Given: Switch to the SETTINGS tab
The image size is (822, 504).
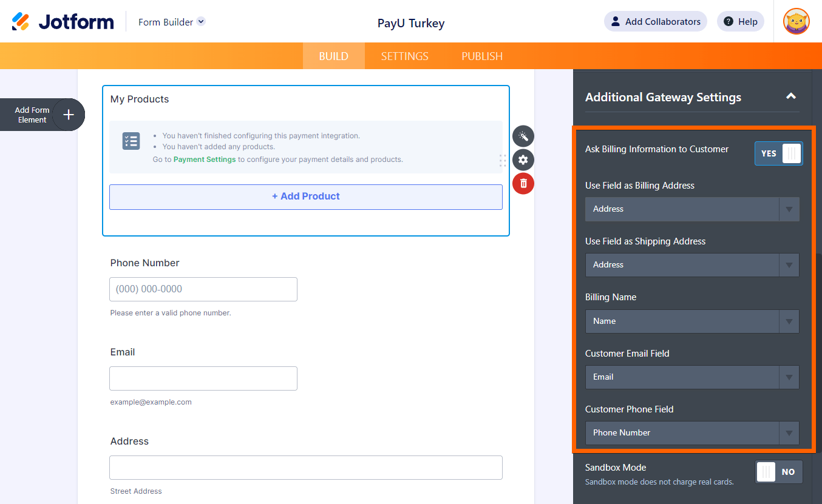Looking at the screenshot, I should pyautogui.click(x=405, y=56).
